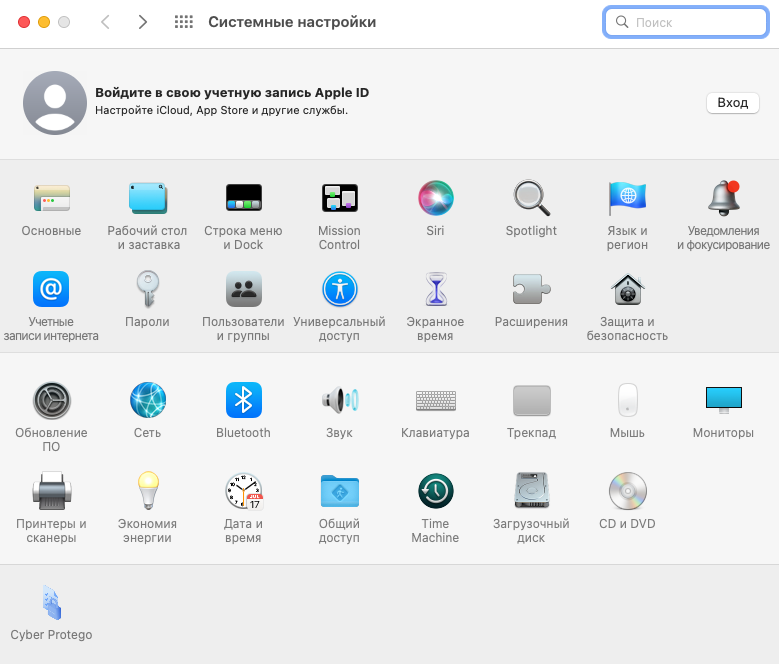Viewport: 779px width, 664px height.
Task: Click the magnifier icon in the search field
Action: pyautogui.click(x=622, y=22)
